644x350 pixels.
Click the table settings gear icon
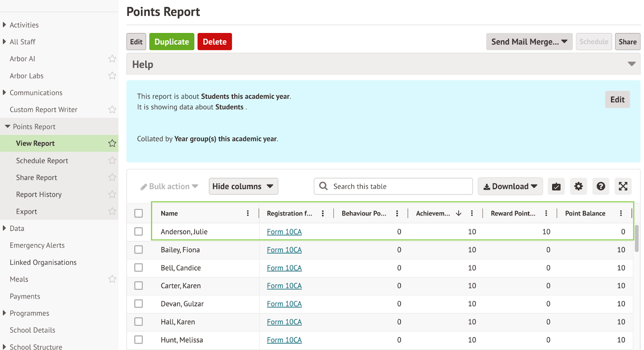[578, 186]
